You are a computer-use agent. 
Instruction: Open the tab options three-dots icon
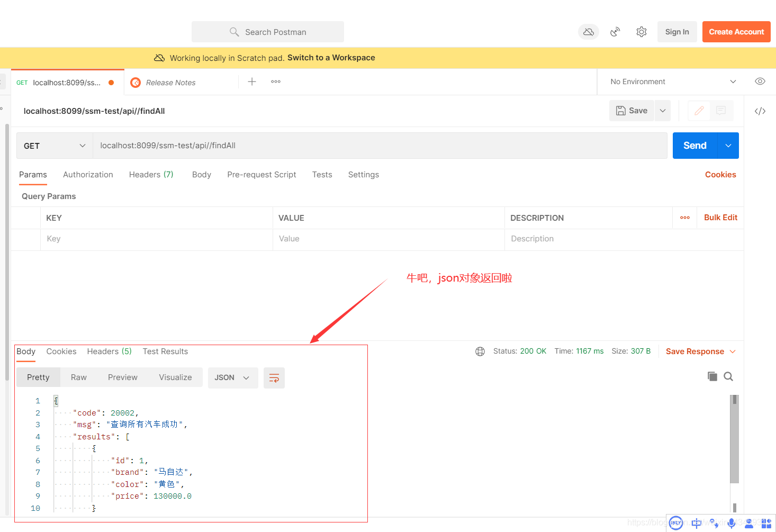pos(276,82)
